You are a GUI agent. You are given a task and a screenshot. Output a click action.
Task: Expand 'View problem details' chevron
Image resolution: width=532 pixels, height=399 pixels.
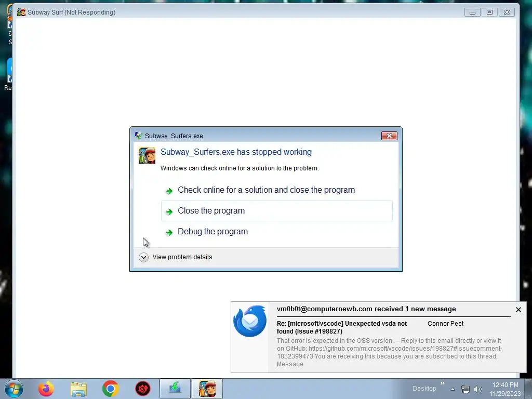(143, 257)
